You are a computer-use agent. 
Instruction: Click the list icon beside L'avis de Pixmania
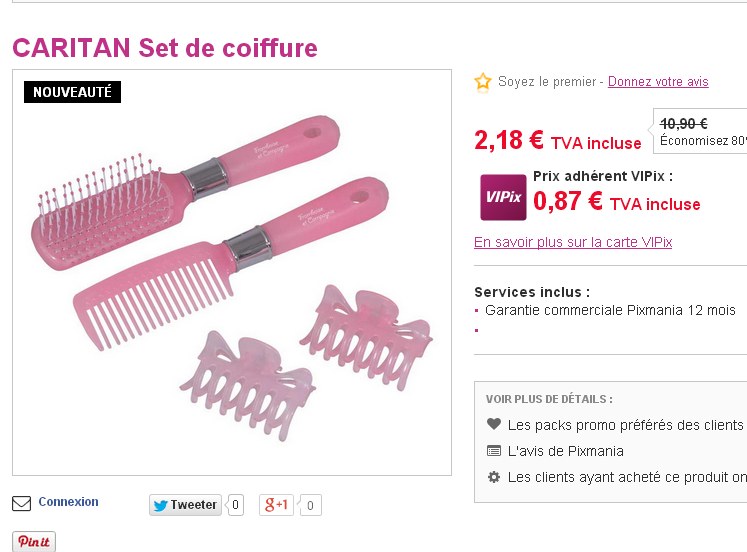coord(494,451)
